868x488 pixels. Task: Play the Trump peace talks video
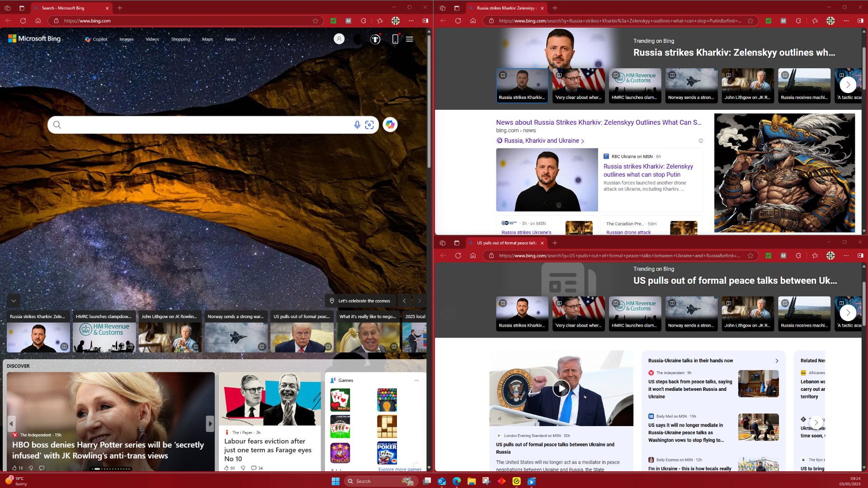coord(561,388)
